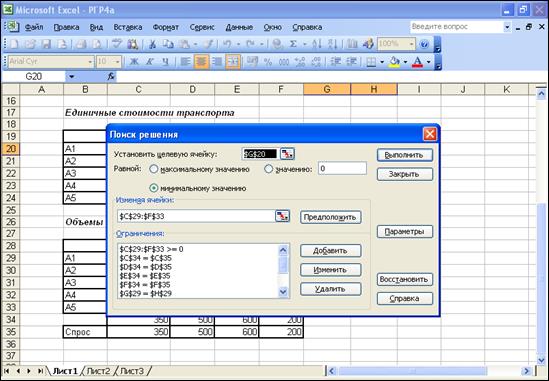
Task: Open the Borders dropdown arrow
Action: (x=382, y=62)
